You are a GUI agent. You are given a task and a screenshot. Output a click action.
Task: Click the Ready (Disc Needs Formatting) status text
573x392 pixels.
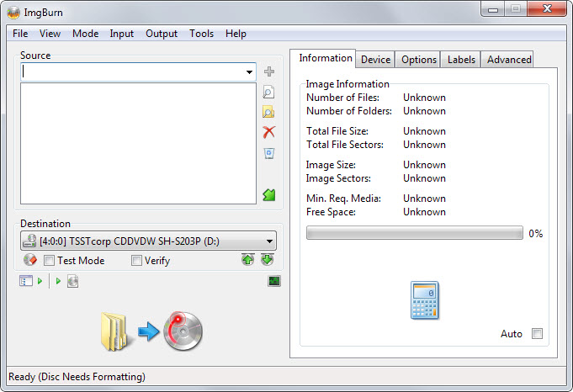coord(77,377)
